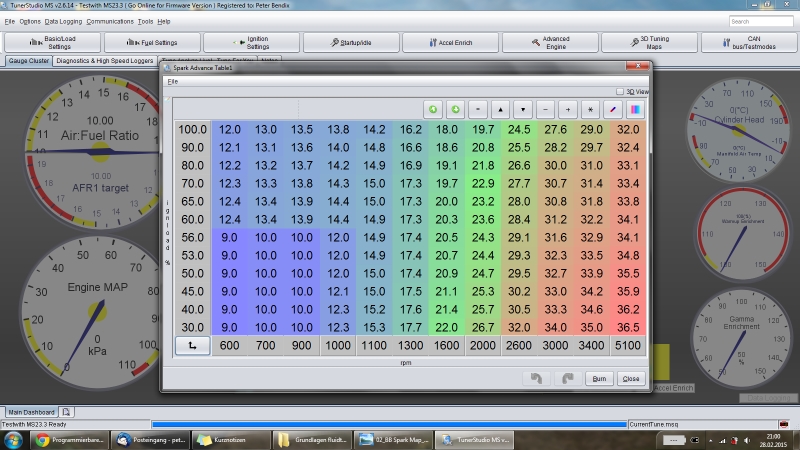
Task: Click the asterisk multiply cells button
Action: pos(590,108)
